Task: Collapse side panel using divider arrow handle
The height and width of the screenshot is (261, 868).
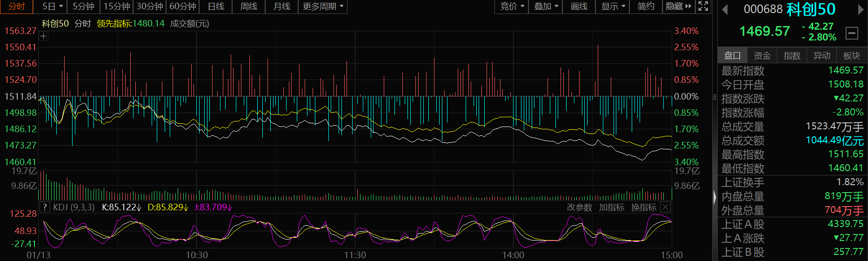Action: 715,197
